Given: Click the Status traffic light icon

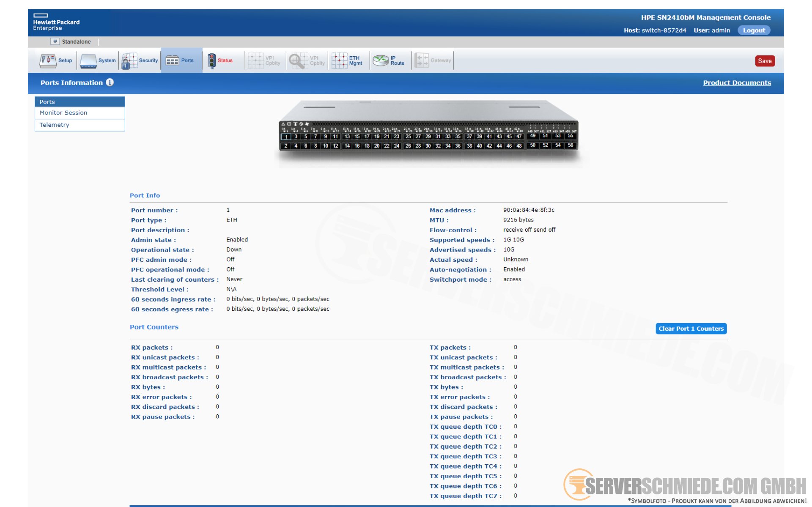Looking at the screenshot, I should coord(212,60).
